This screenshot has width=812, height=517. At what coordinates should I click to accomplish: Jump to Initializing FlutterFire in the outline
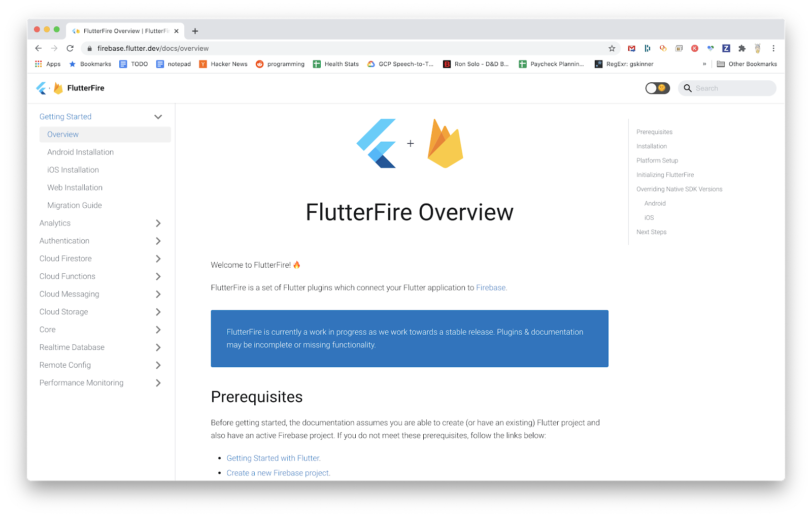pyautogui.click(x=665, y=175)
